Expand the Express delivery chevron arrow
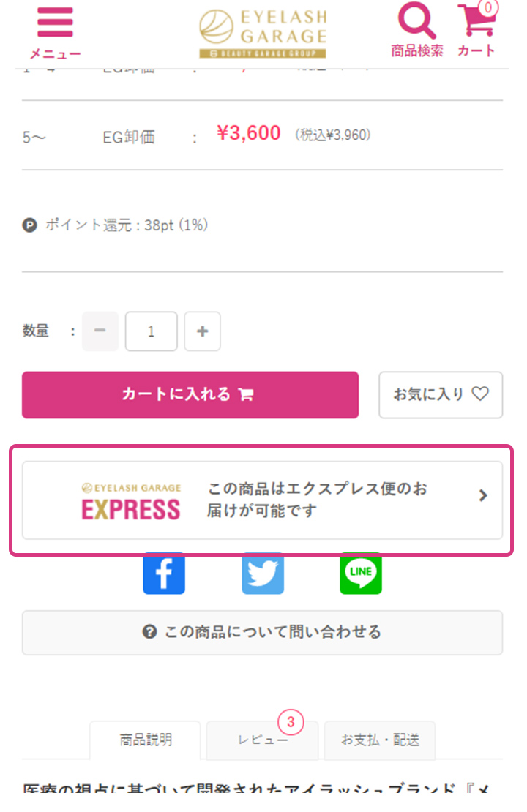The image size is (527, 812). pos(482,496)
